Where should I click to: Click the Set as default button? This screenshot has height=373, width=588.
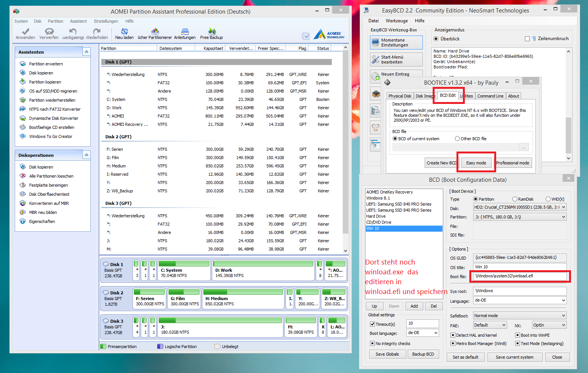click(x=465, y=357)
